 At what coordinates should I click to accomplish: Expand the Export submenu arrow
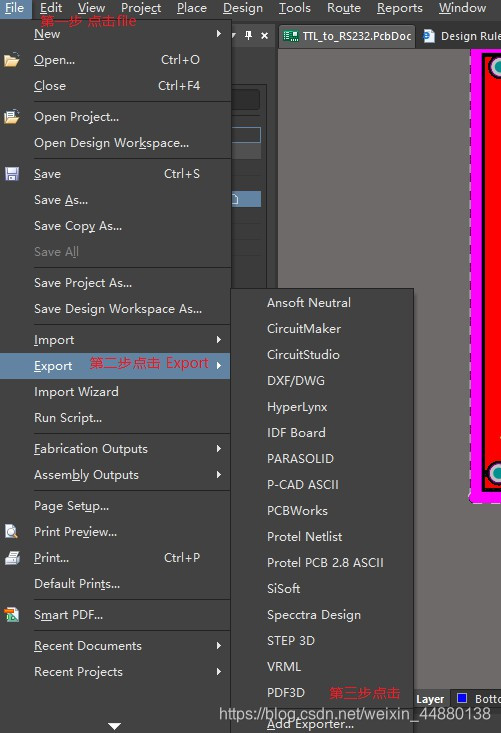[x=219, y=366]
